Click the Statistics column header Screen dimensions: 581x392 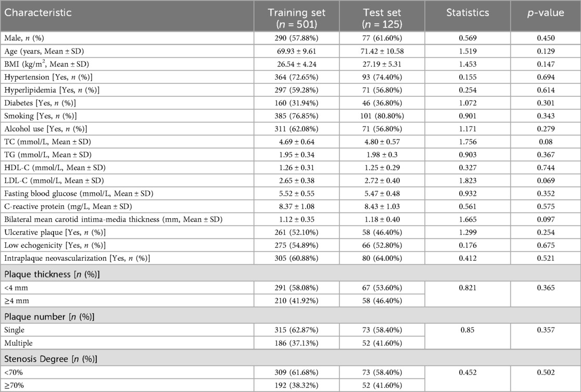point(467,13)
